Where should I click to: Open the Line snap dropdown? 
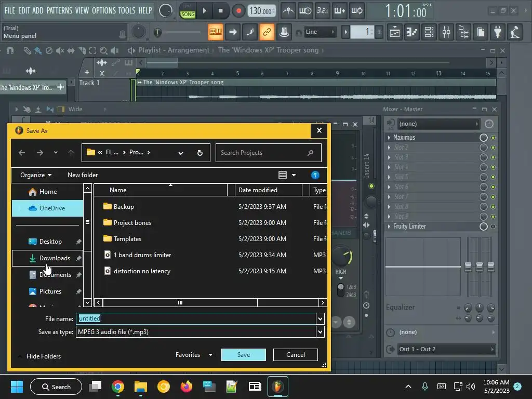[320, 32]
